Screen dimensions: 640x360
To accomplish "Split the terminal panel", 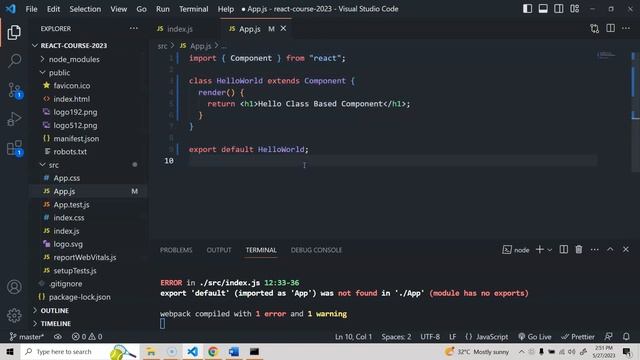I will pos(563,249).
